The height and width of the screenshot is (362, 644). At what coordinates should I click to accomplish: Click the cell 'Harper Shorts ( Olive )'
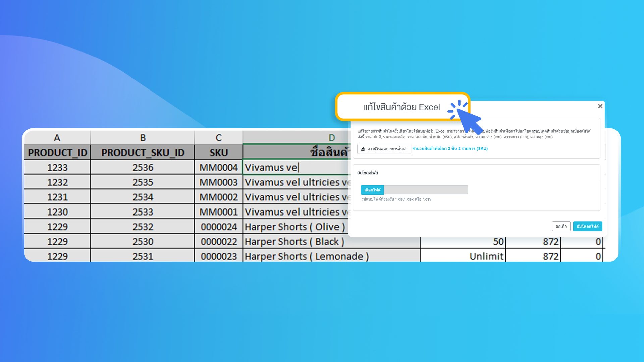295,227
